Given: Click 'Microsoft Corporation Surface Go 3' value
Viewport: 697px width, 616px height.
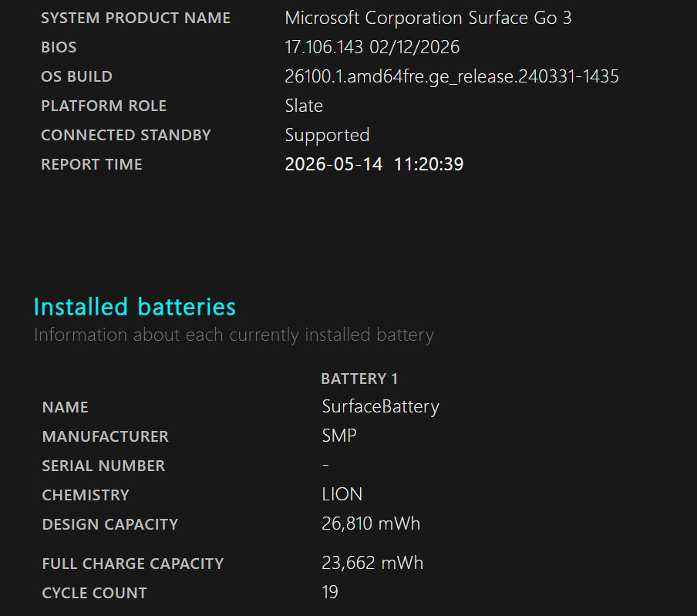Looking at the screenshot, I should 428,18.
